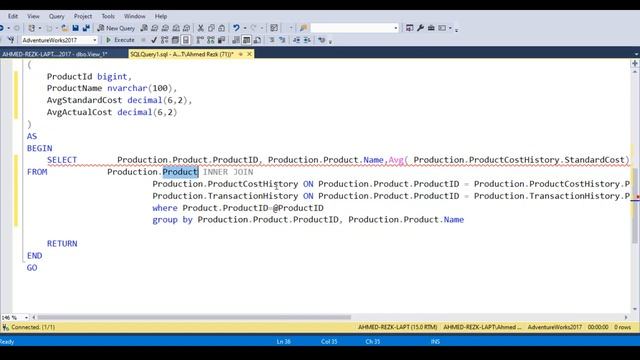Expand the search combo box dropdown arrow
This screenshot has width=640, height=360.
tap(396, 28)
